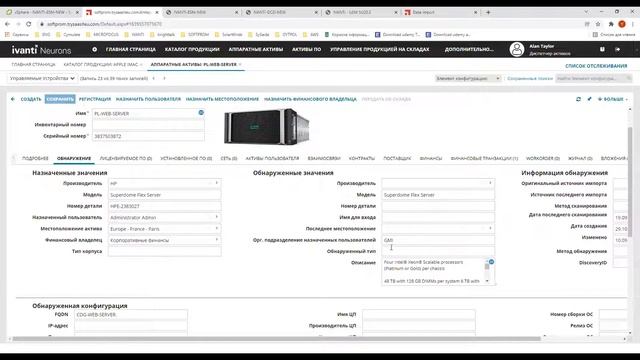640x360 pixels.
Task: Click НАЗНАЧИТЬ ФИНАНСОВОГО ВЛАДЕЛЬЦА button
Action: pos(310,99)
